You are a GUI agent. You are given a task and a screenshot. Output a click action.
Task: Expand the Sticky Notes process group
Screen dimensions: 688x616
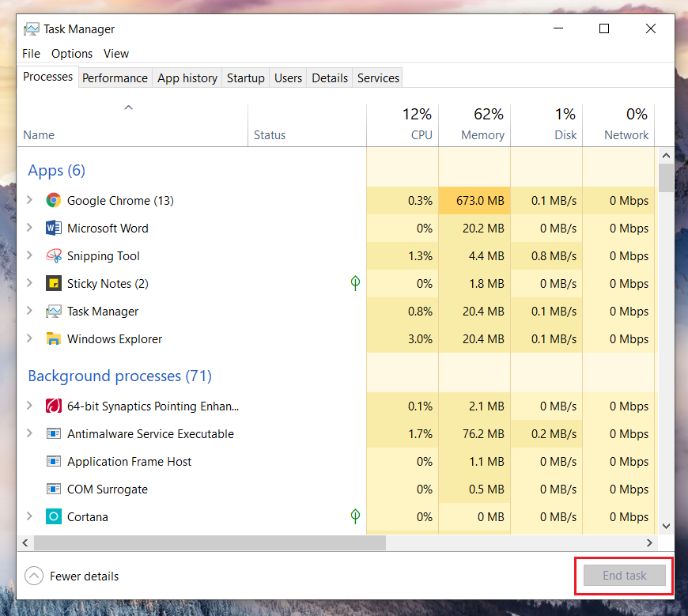coord(29,283)
